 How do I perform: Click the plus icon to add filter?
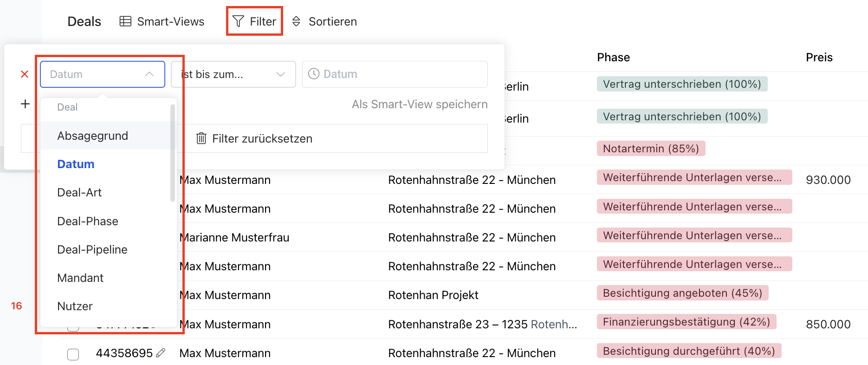point(25,104)
